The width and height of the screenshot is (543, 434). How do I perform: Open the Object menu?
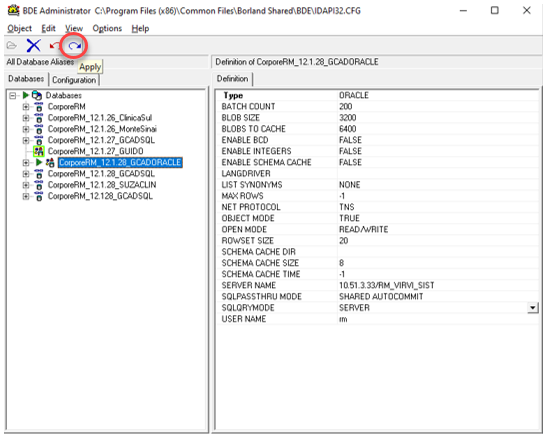[x=19, y=28]
